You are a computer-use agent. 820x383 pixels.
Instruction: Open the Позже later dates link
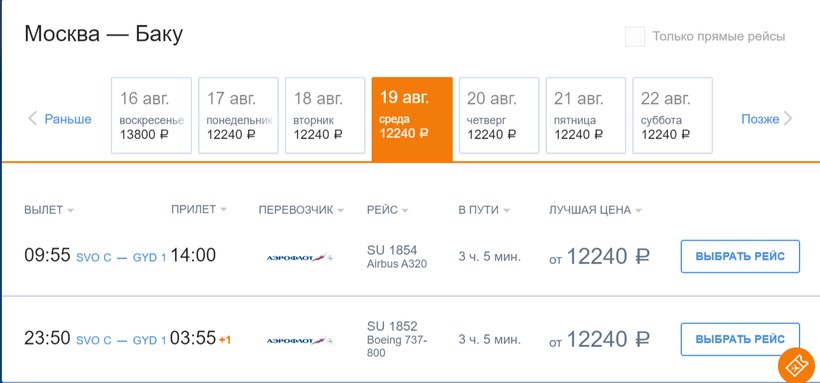(x=760, y=119)
